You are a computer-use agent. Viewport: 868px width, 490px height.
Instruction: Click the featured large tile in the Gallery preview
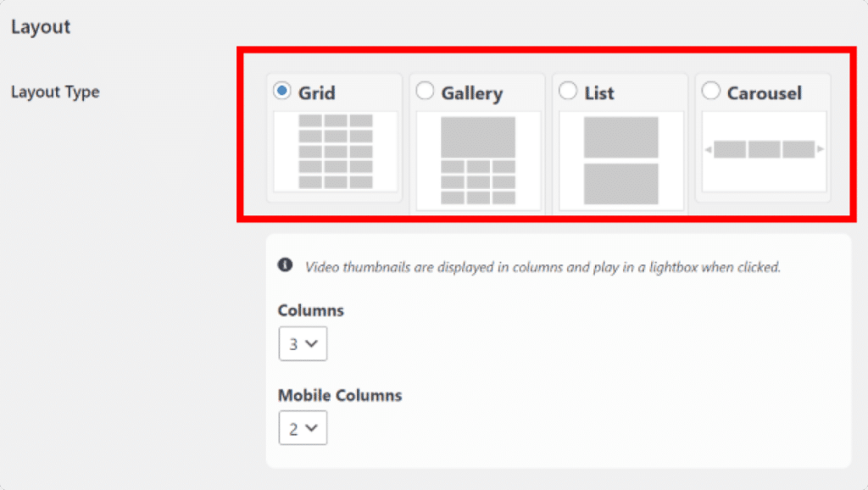pos(477,136)
